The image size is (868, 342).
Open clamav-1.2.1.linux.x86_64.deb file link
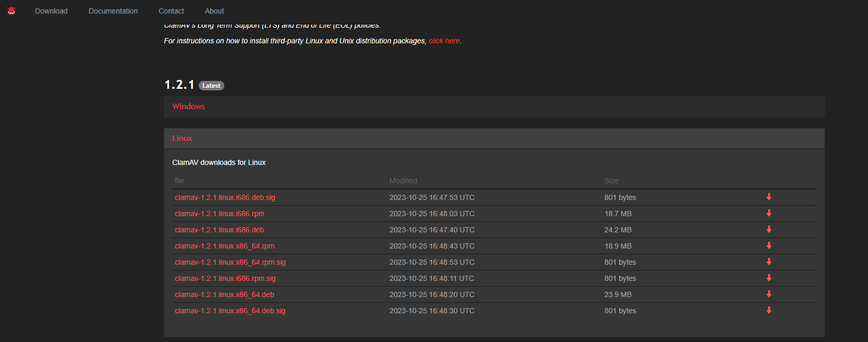click(x=224, y=294)
